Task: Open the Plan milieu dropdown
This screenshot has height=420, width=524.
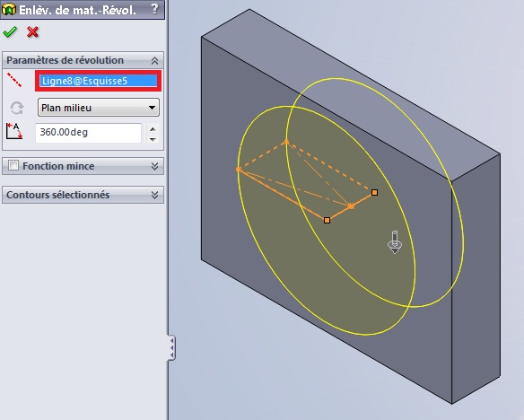Action: [x=99, y=108]
